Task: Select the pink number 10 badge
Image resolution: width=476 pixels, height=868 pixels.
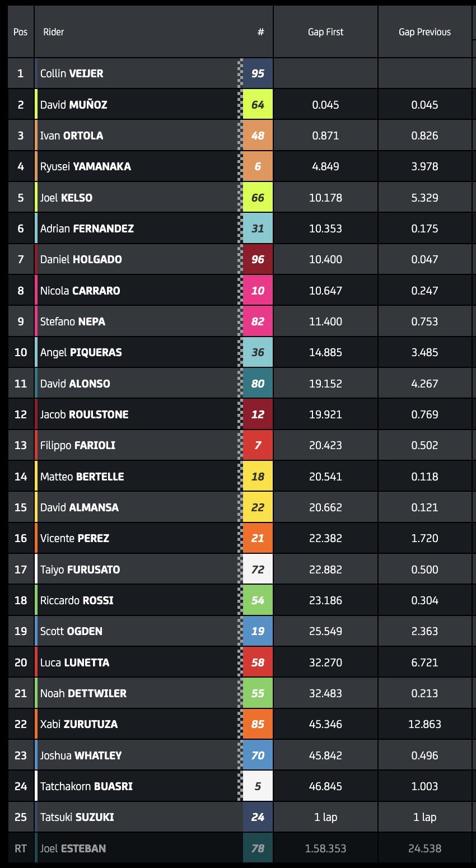Action: 258,291
